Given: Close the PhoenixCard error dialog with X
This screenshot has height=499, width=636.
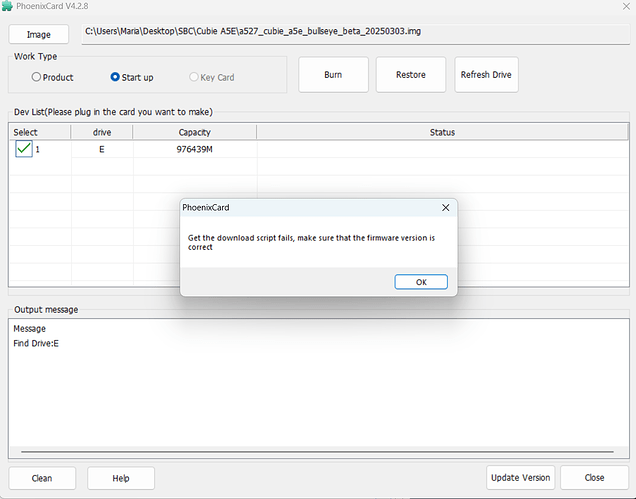Looking at the screenshot, I should coord(445,208).
